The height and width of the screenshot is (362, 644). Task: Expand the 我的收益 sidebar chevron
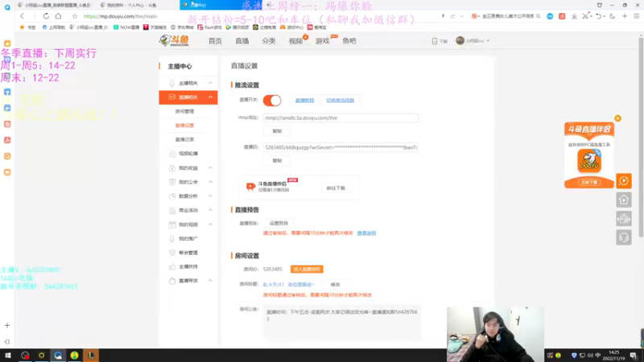tap(210, 168)
